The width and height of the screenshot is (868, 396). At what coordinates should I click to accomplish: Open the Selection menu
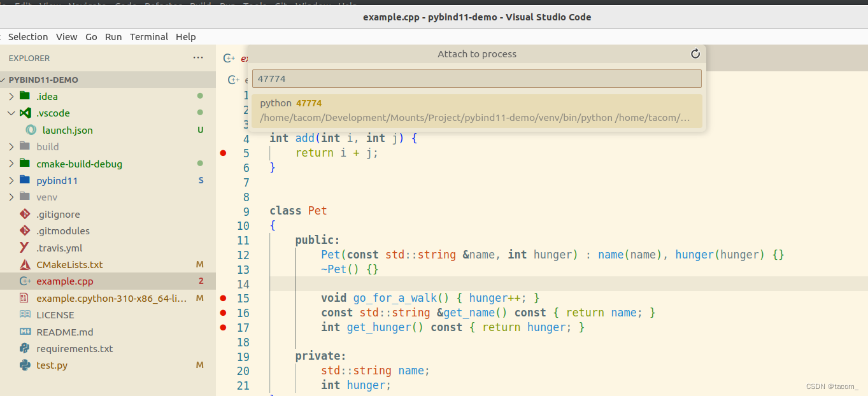pos(27,37)
